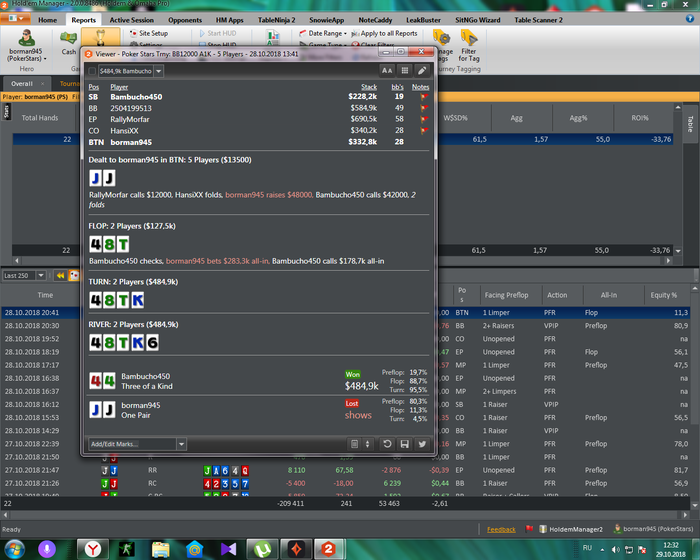Open the borman945 PokerStars hero selector
The width and height of the screenshot is (700, 560).
[x=26, y=45]
